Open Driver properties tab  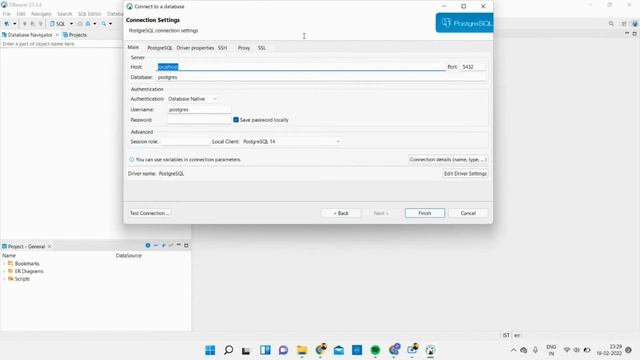pos(195,48)
